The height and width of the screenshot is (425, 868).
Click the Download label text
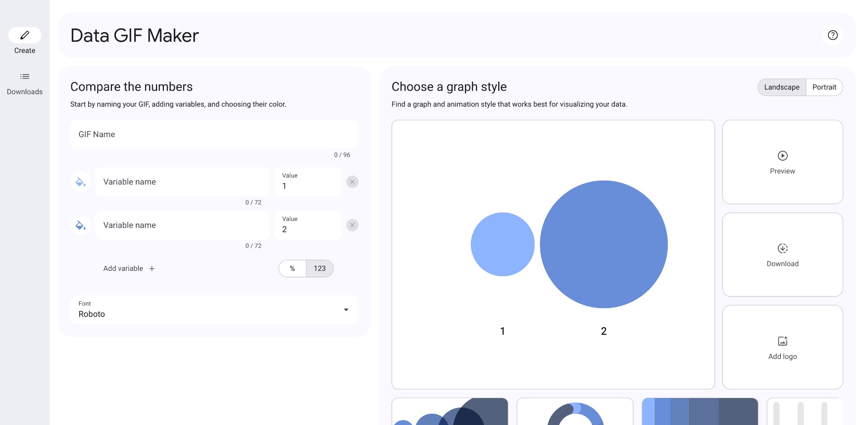pyautogui.click(x=783, y=264)
